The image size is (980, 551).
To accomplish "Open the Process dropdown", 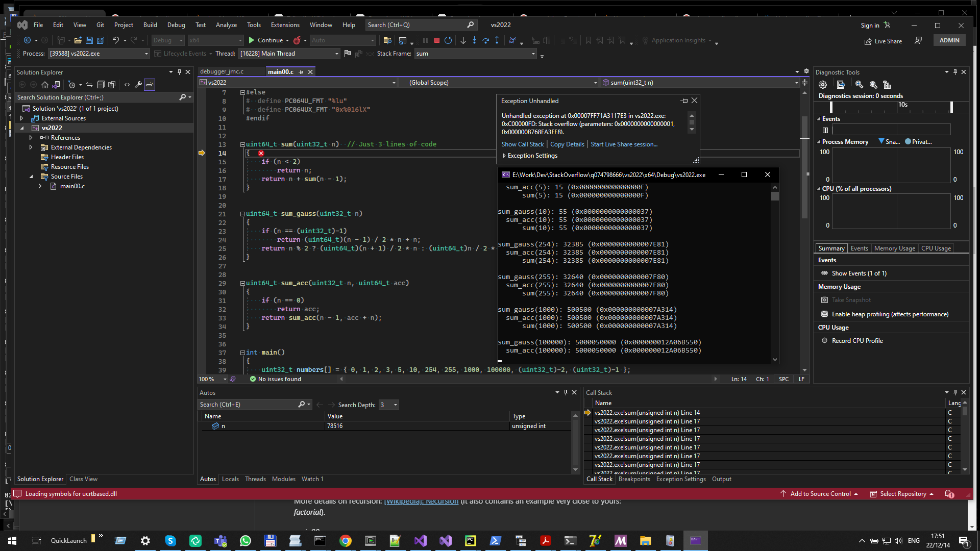I will (x=146, y=54).
